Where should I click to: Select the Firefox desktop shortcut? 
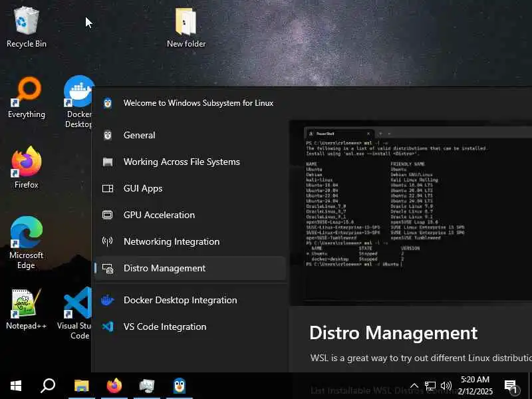pyautogui.click(x=27, y=168)
